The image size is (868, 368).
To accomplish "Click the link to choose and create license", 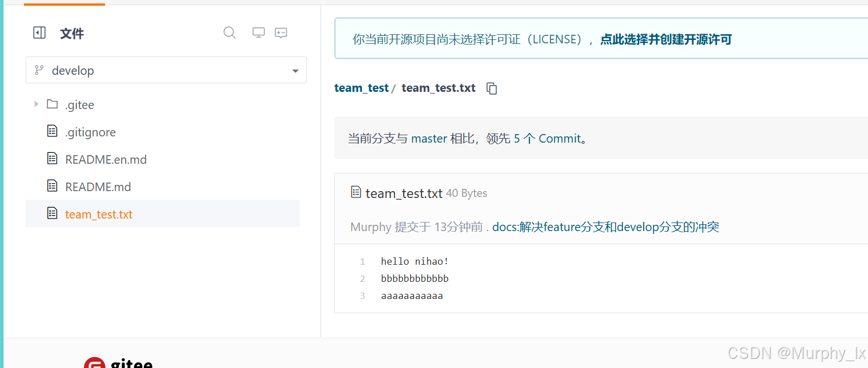I will [x=666, y=39].
